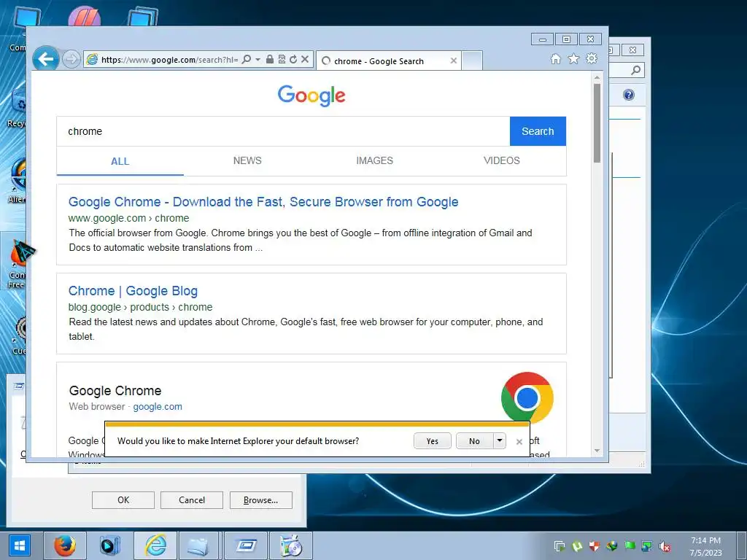Click Browse... in the background dialog
The width and height of the screenshot is (747, 560).
pos(260,500)
